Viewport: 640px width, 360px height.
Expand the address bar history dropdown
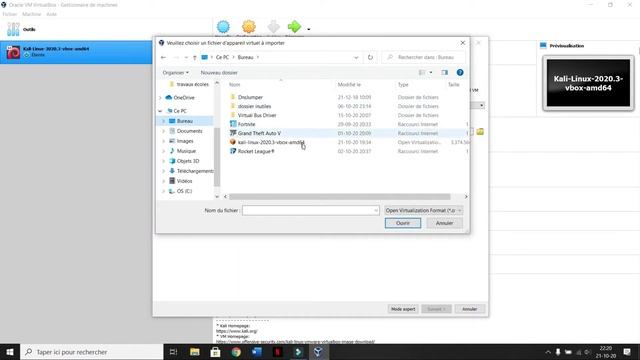(356, 58)
